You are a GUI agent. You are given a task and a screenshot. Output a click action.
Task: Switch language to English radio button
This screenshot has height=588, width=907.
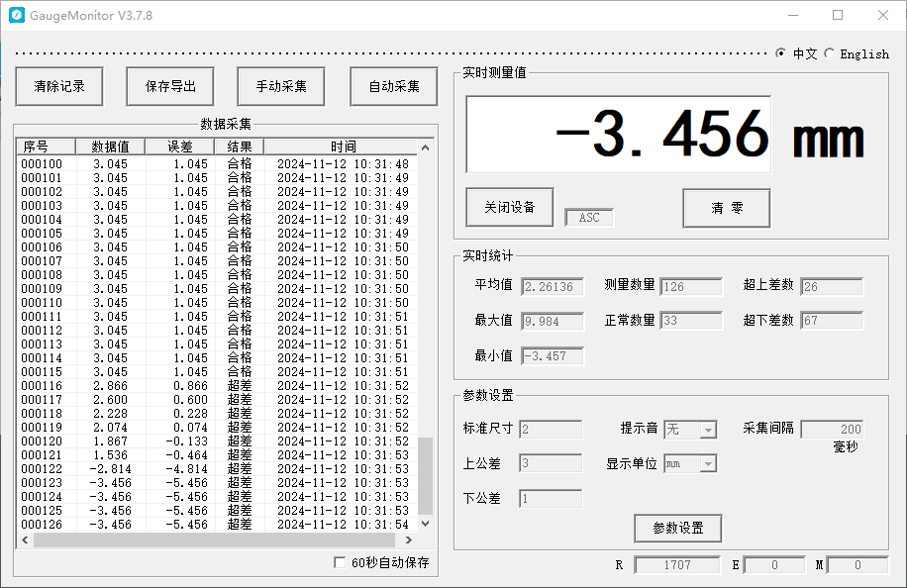click(x=830, y=53)
